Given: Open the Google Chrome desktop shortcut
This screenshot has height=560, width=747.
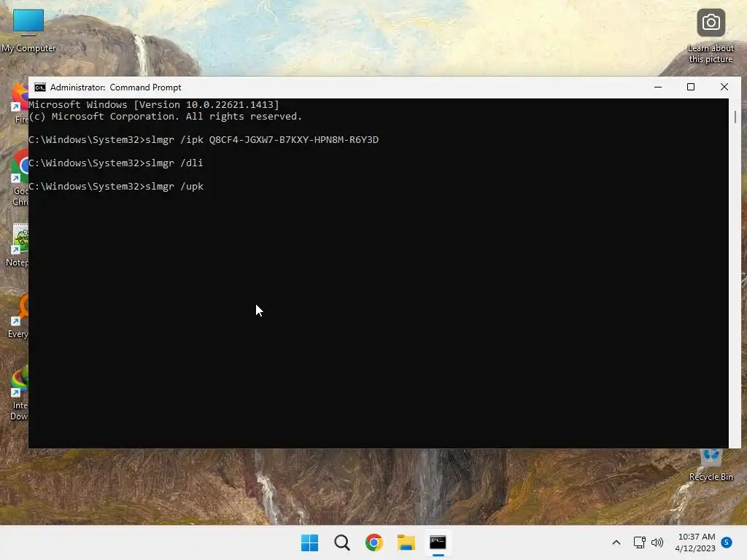Looking at the screenshot, I should pyautogui.click(x=20, y=178).
